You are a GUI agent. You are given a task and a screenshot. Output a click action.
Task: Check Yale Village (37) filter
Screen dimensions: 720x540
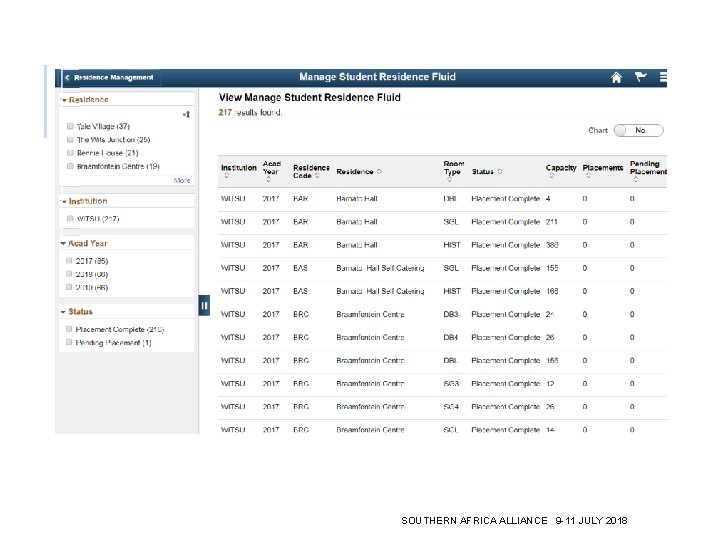click(70, 126)
